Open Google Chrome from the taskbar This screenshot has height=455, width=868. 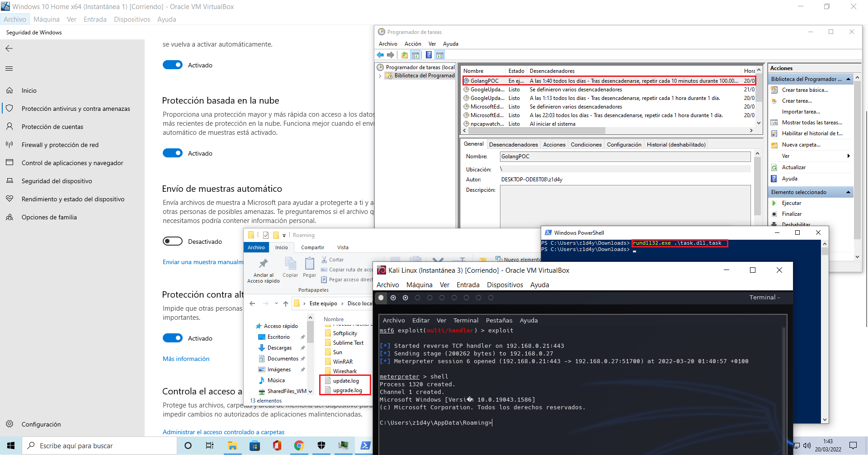(299, 446)
